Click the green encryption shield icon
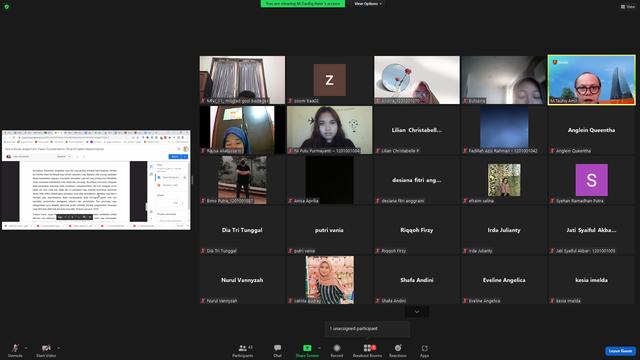The height and width of the screenshot is (360, 640). click(7, 7)
